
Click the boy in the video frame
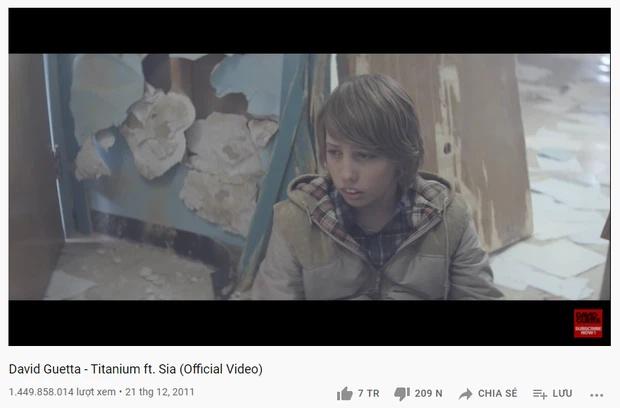click(374, 188)
